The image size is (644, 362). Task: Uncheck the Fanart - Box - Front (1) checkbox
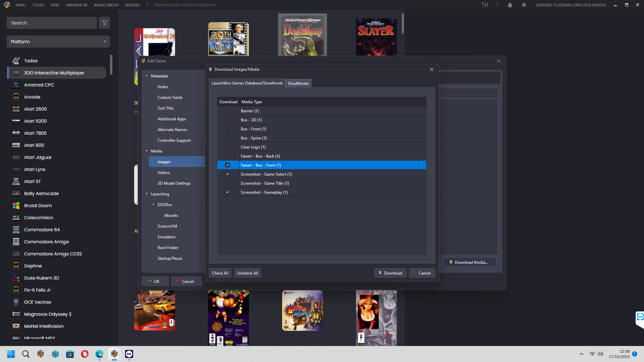click(x=227, y=165)
